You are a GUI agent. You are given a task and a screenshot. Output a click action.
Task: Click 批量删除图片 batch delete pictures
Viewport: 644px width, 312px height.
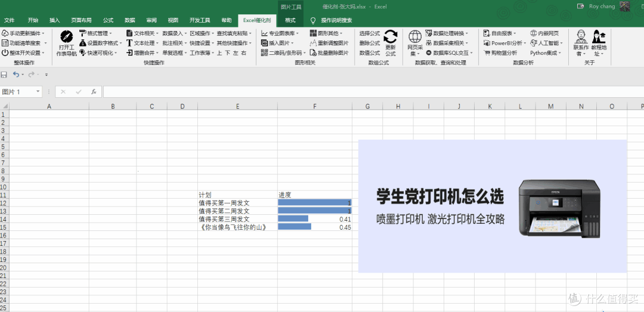pos(329,52)
